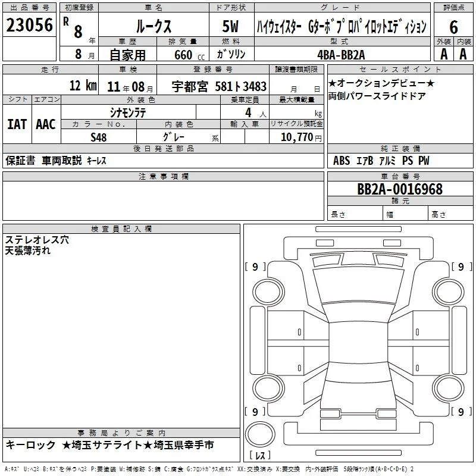Select door shape value 5W

point(230,26)
